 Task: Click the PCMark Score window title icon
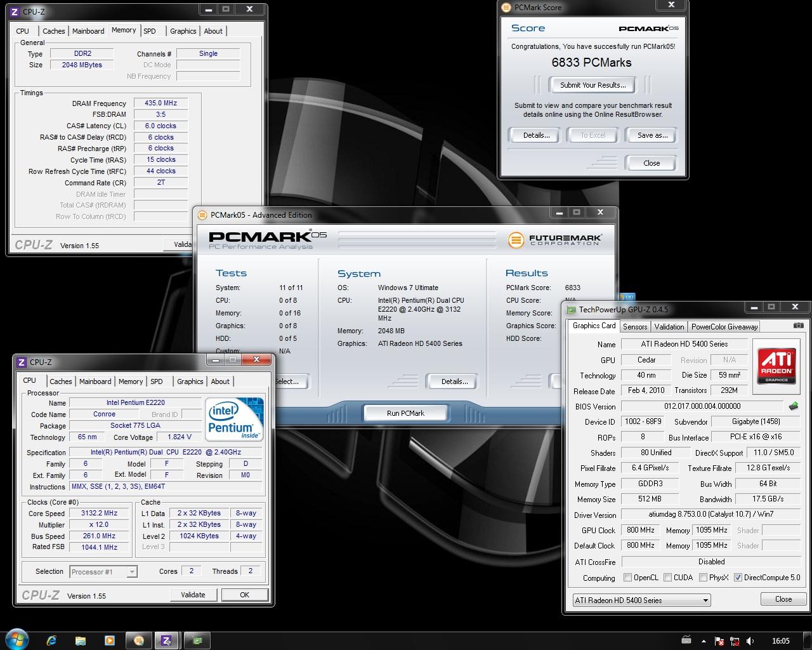pos(506,8)
